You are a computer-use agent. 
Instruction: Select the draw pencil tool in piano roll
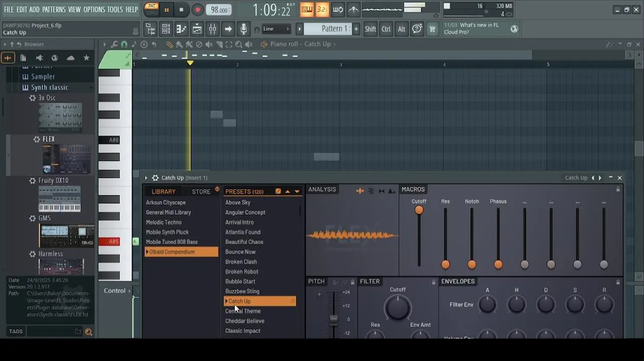pos(169,44)
